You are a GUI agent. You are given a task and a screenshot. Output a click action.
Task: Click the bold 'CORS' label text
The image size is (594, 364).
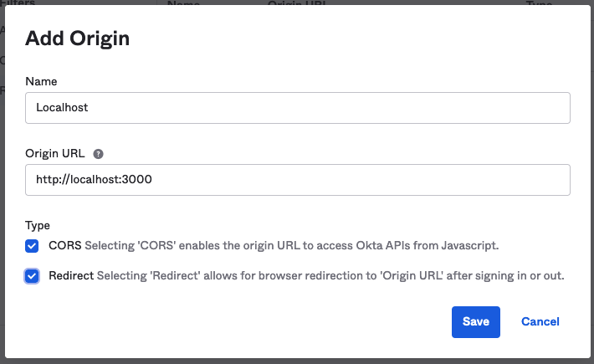pos(64,246)
